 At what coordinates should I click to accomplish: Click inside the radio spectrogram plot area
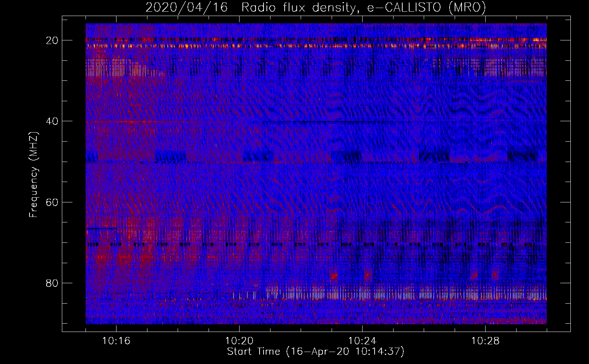(316, 174)
